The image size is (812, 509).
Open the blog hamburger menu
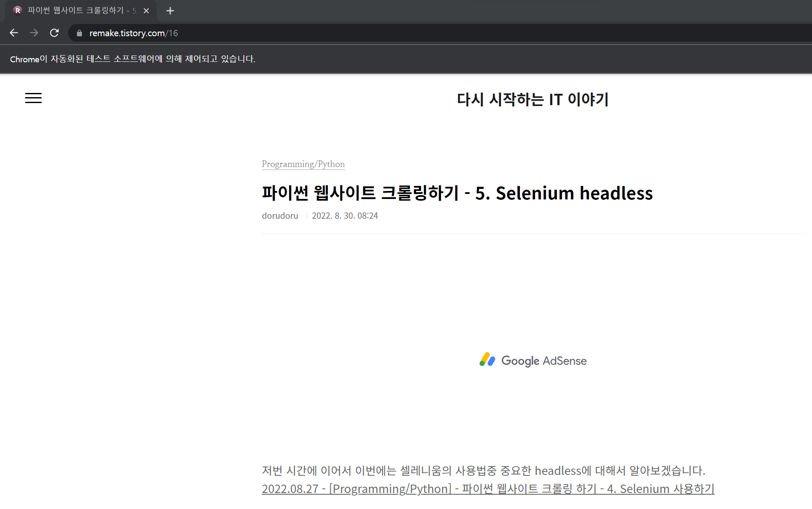tap(33, 98)
